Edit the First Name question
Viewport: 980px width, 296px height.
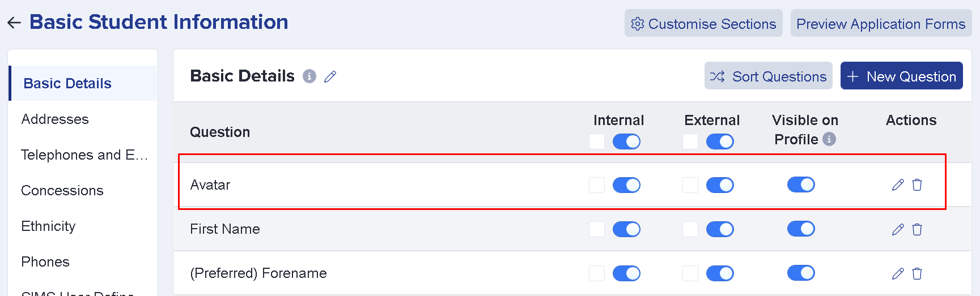click(x=898, y=229)
